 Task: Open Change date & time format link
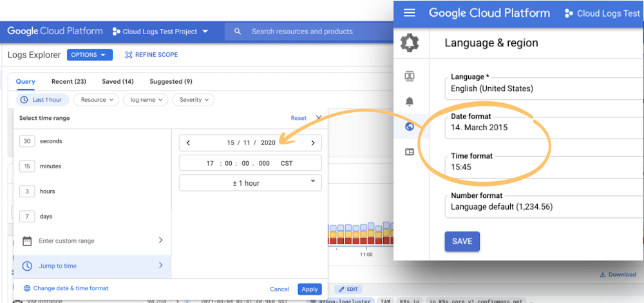pos(70,288)
